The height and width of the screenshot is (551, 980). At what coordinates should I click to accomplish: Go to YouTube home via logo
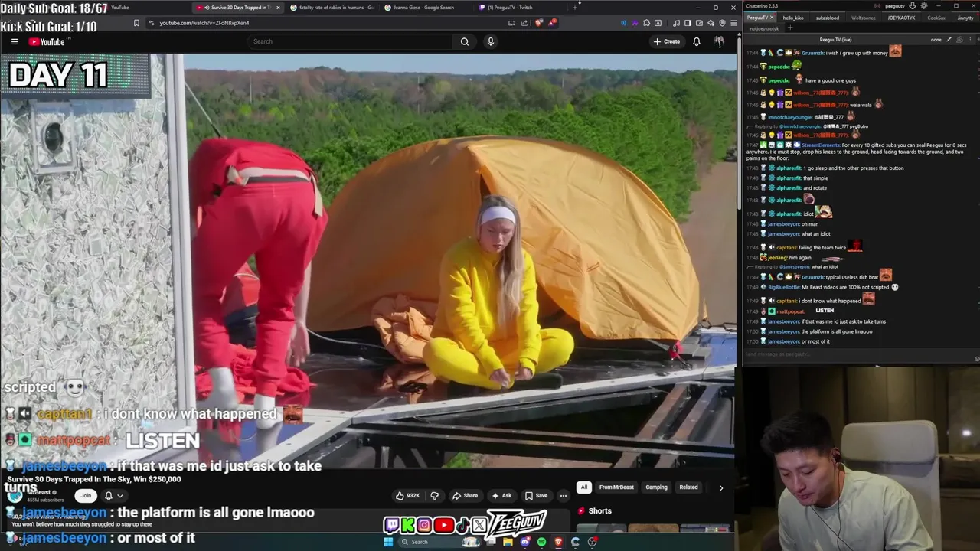click(47, 41)
